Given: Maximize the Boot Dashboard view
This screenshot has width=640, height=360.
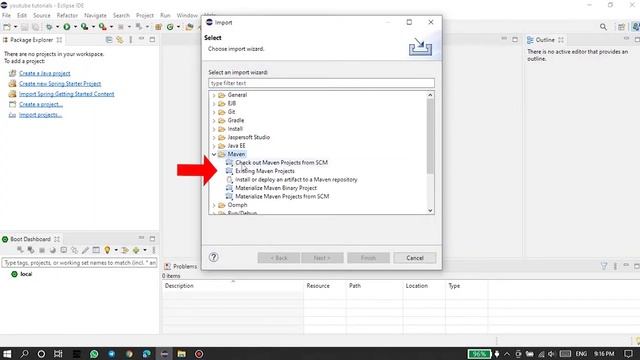Looking at the screenshot, I should click(152, 238).
